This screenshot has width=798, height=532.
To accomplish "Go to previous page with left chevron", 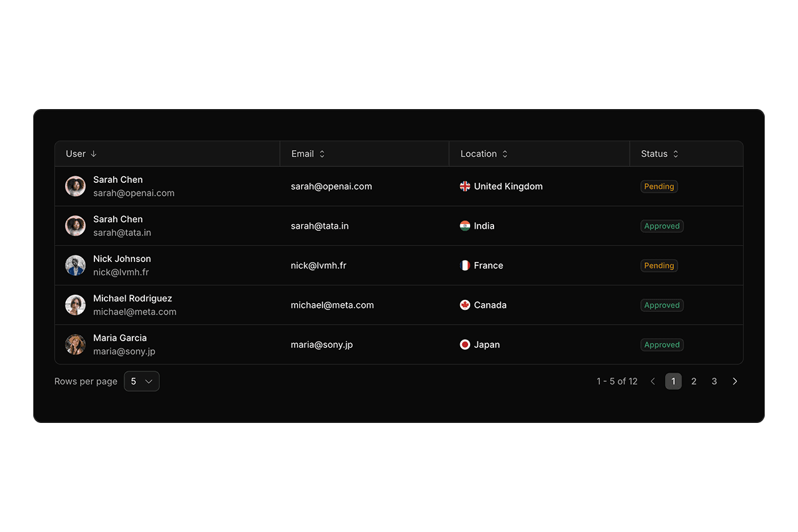I will (652, 381).
